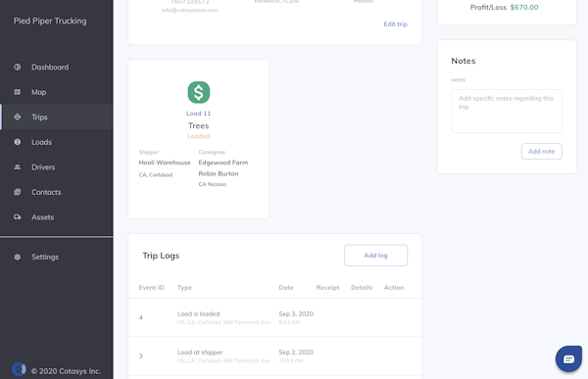Image resolution: width=588 pixels, height=379 pixels.
Task: Click the green dollar load icon
Action: [198, 92]
